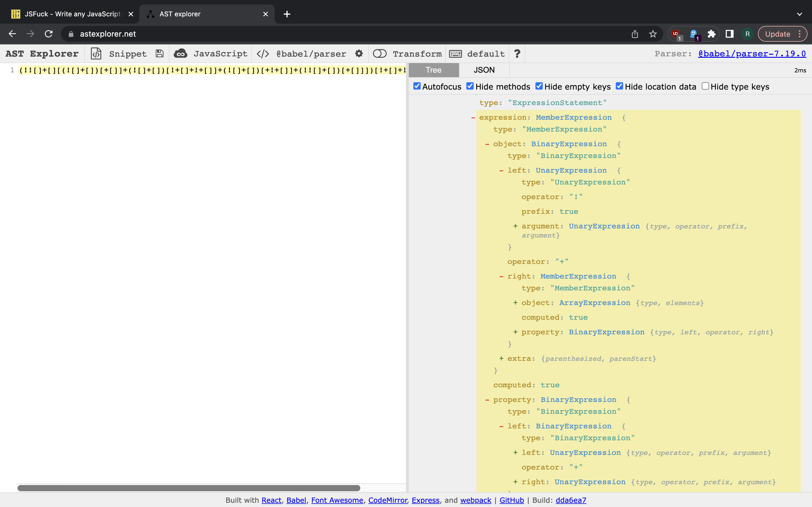Click the save snippet floppy disk icon
This screenshot has width=812, height=507.
click(160, 54)
